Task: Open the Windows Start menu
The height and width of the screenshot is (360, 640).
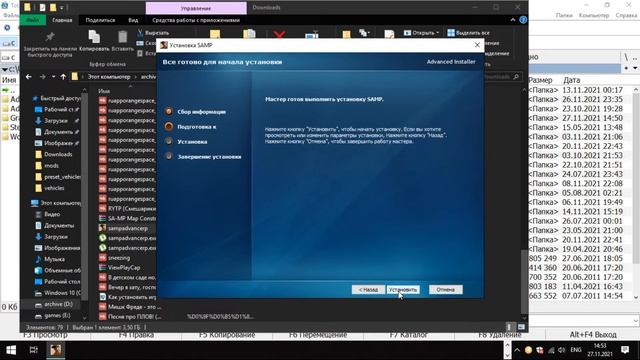Action: tap(11, 350)
